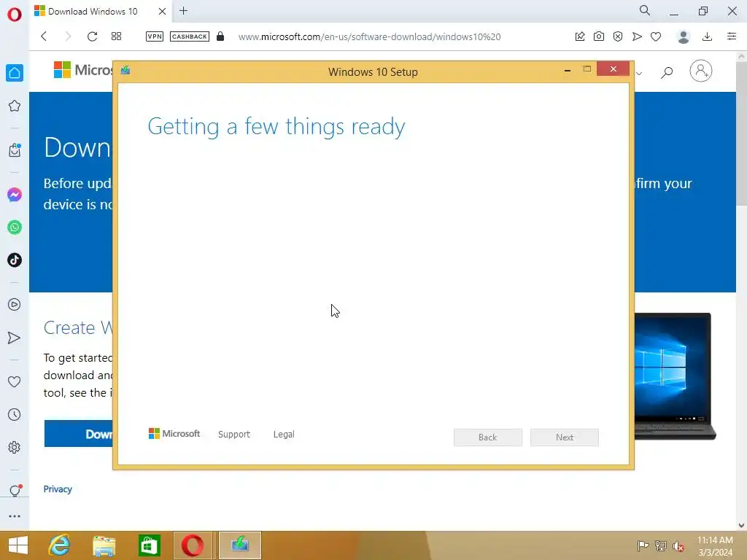
Task: Click the Windows laptop image on the webpage
Action: [675, 376]
